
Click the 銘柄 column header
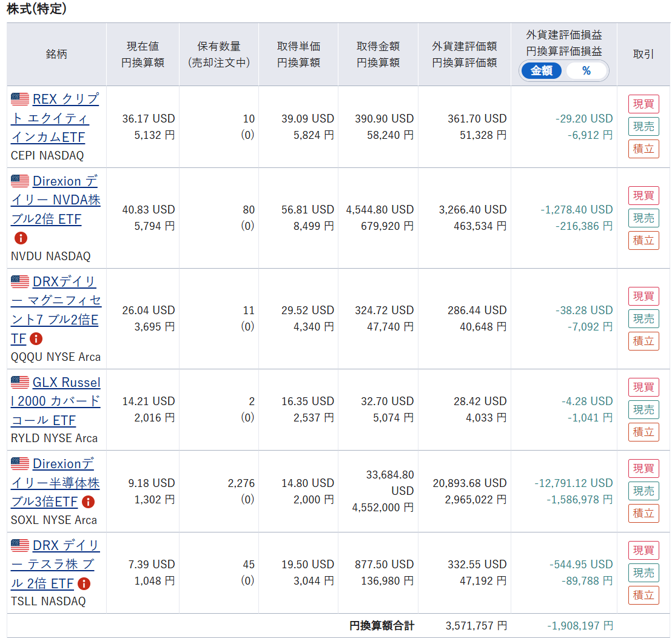point(56,54)
